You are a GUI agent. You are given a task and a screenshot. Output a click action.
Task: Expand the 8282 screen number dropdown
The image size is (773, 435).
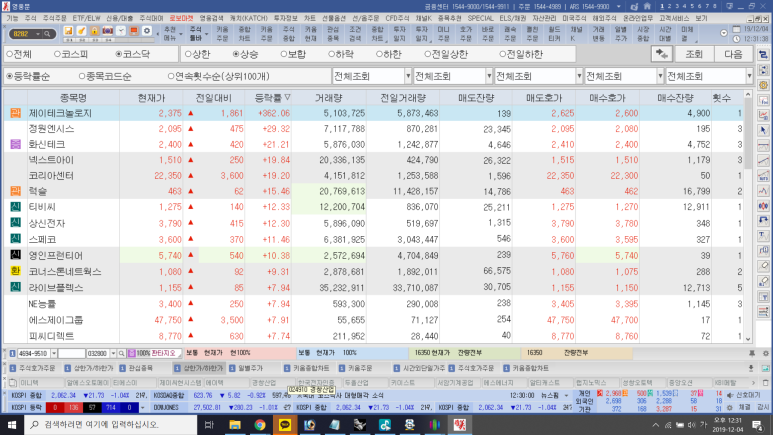click(x=38, y=34)
